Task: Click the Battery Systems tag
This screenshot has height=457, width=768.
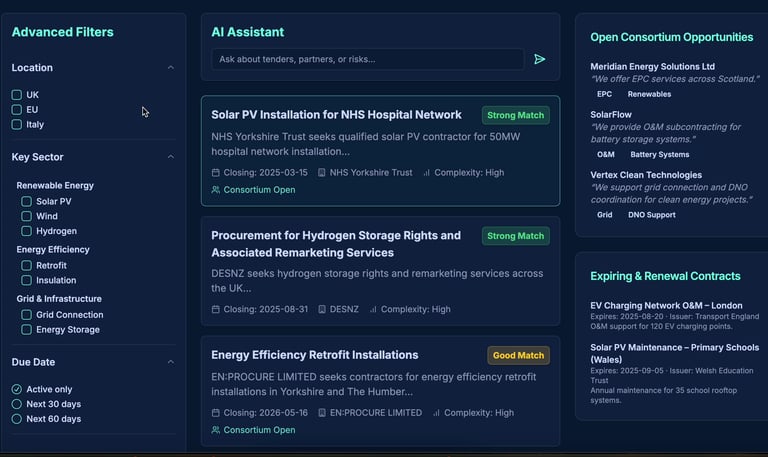Action: point(659,154)
